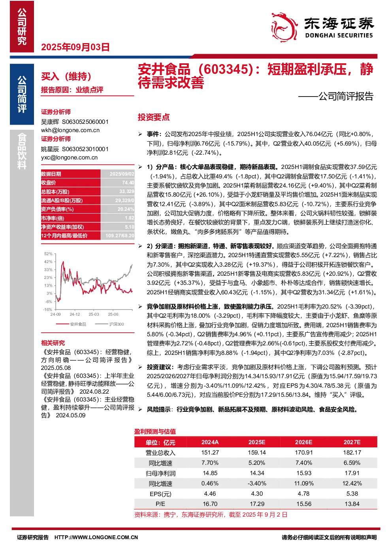Click the 12个月内最高/最低价 value 109.27/68.20
Screen dimensions: 392x555
(120, 236)
